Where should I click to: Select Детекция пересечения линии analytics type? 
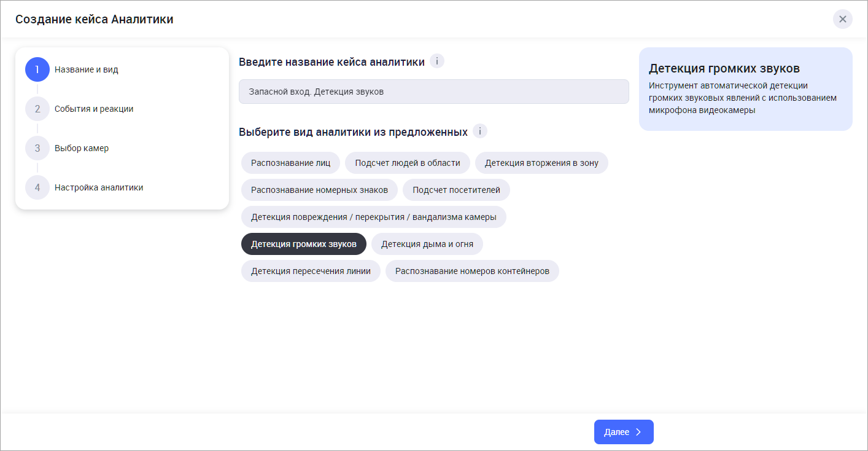311,271
